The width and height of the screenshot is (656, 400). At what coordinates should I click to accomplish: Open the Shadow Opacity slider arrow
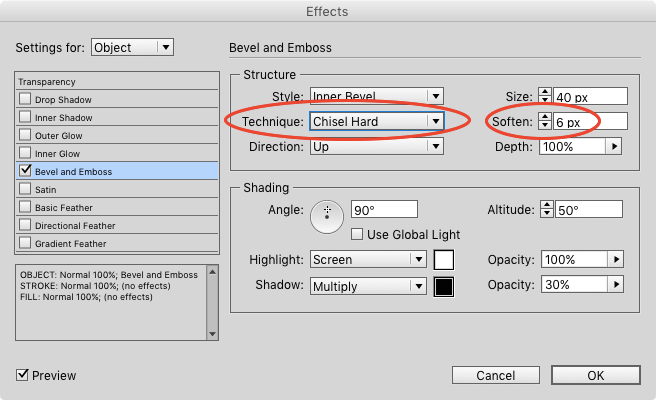click(x=616, y=286)
